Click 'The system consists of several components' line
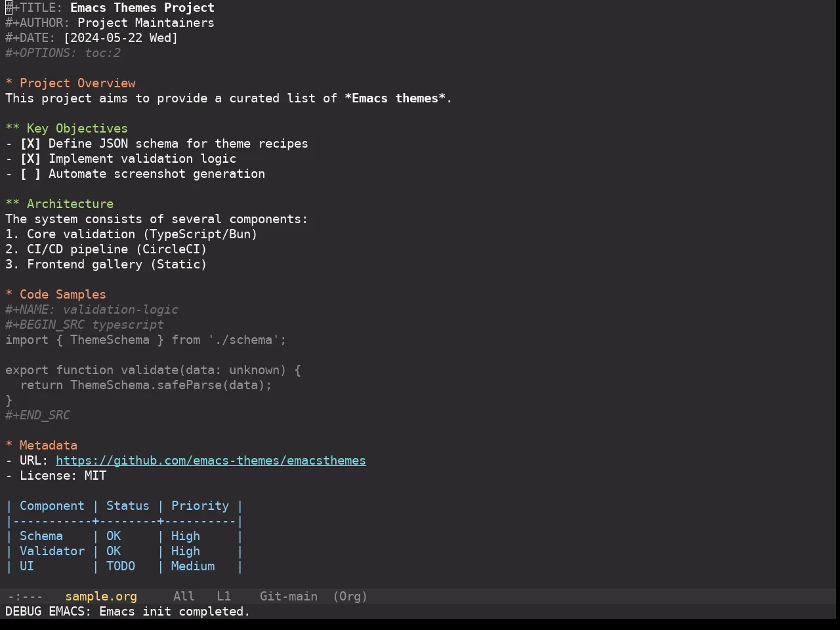The image size is (840, 630). 156,219
